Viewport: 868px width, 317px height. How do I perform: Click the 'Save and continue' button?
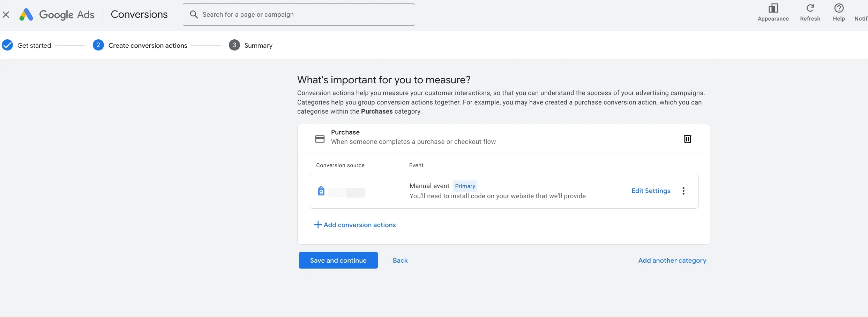338,260
